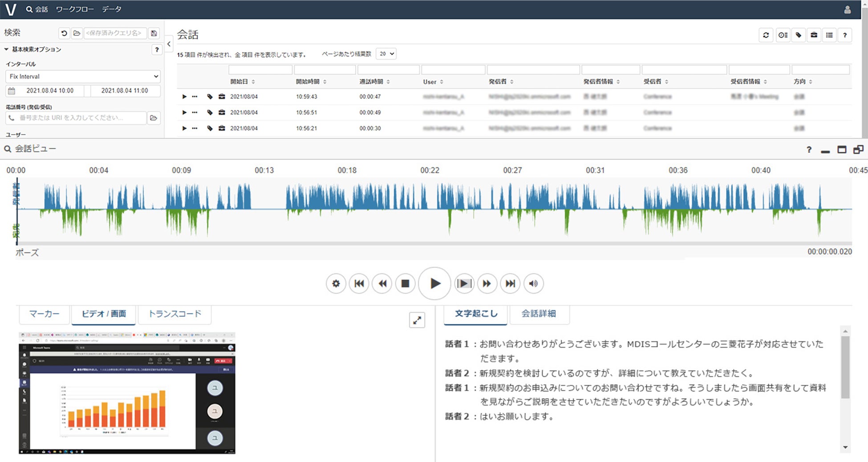Open results per page dropdown showing 20

pos(386,54)
